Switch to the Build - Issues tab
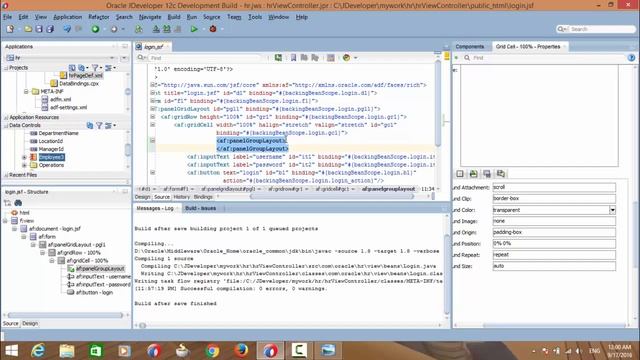 (200, 208)
